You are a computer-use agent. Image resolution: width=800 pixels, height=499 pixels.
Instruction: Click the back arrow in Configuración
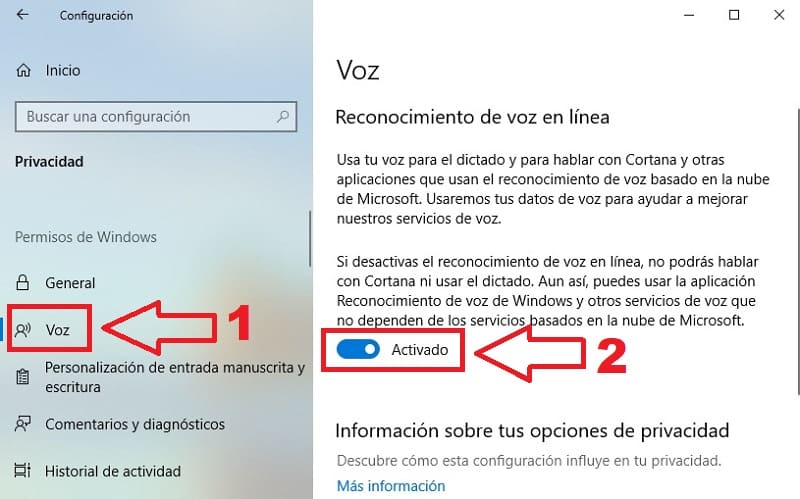coord(22,15)
